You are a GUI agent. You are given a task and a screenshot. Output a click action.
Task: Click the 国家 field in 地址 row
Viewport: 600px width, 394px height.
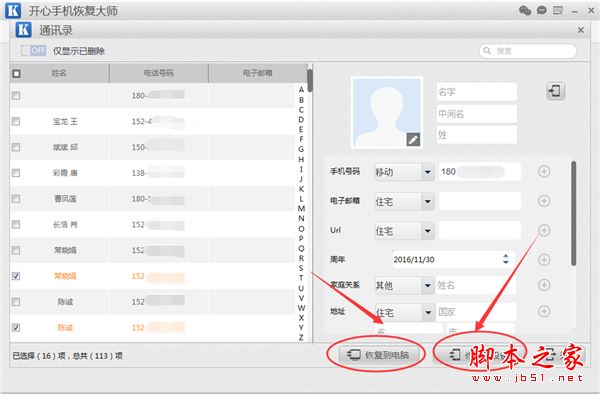[x=476, y=312]
